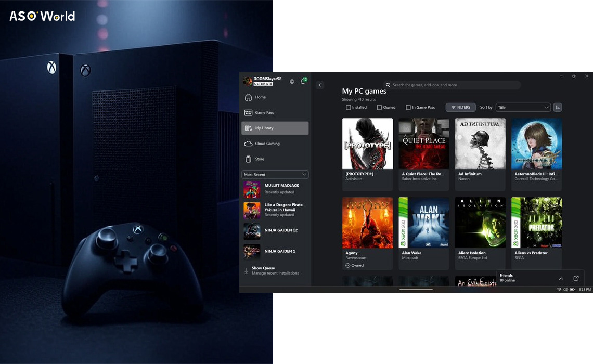The width and height of the screenshot is (593, 364).
Task: Open the Alan Wake game cover
Action: (424, 223)
